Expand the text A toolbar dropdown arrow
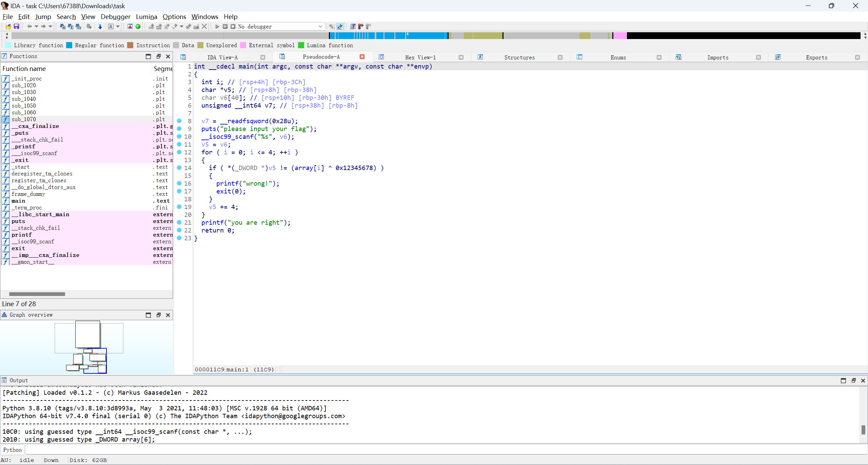The image size is (868, 465). coord(118,26)
